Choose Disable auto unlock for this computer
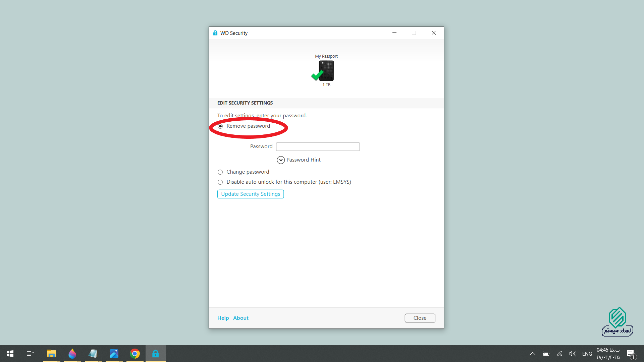Viewport: 644px width, 362px height. (220, 182)
